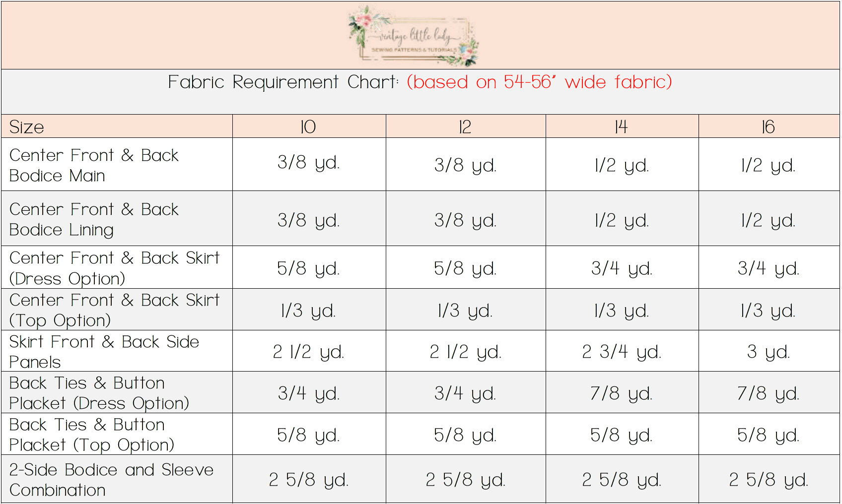Select Placket Dress Option 7/8 yd. size 14
The image size is (842, 504).
pos(622,393)
